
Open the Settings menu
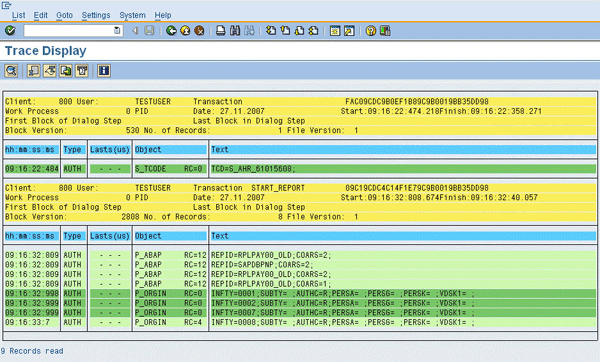pyautogui.click(x=96, y=15)
